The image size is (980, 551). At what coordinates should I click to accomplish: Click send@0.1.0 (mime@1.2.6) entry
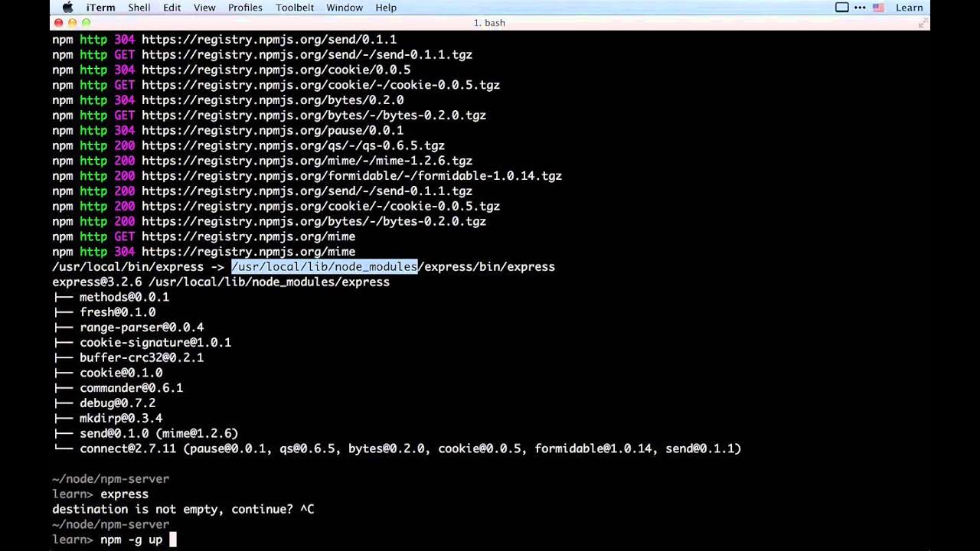(158, 434)
